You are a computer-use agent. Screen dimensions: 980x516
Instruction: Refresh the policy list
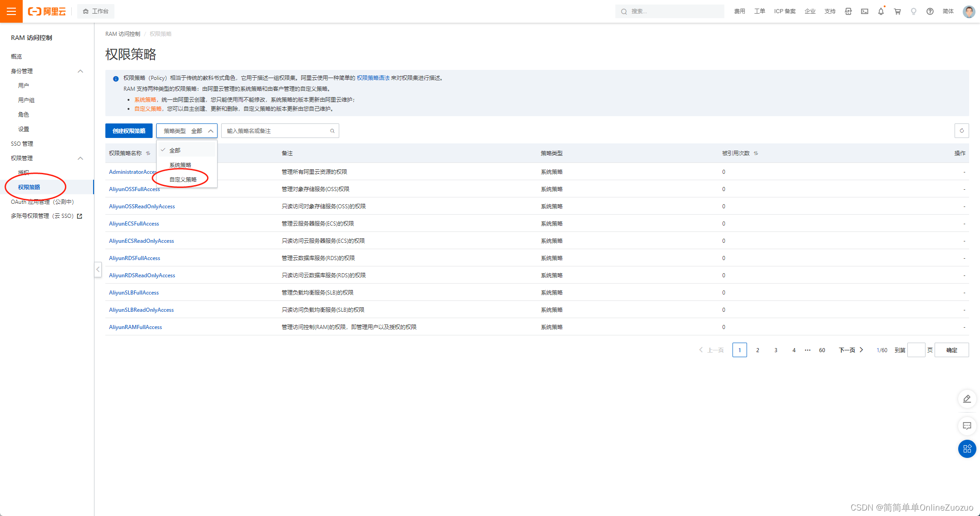pyautogui.click(x=961, y=131)
